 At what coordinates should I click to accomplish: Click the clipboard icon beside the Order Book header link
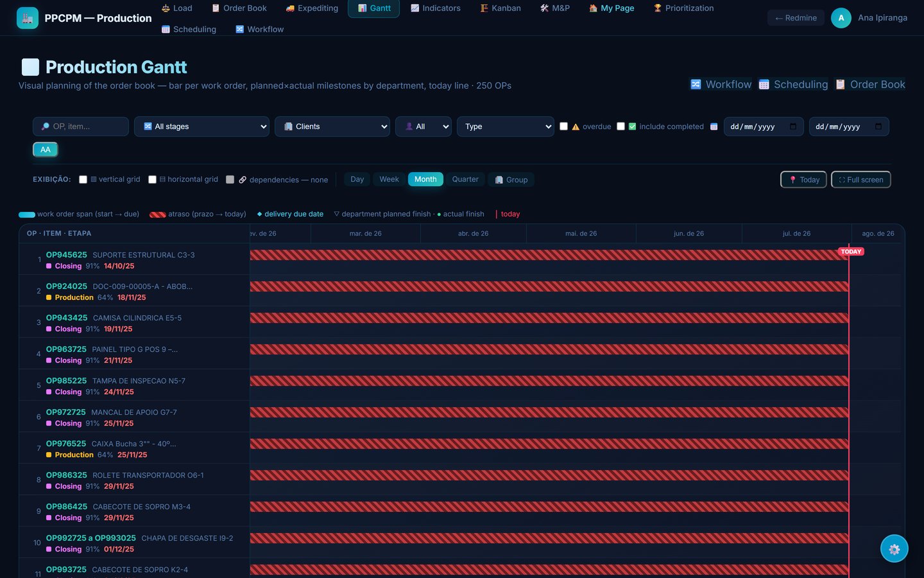[x=840, y=84]
